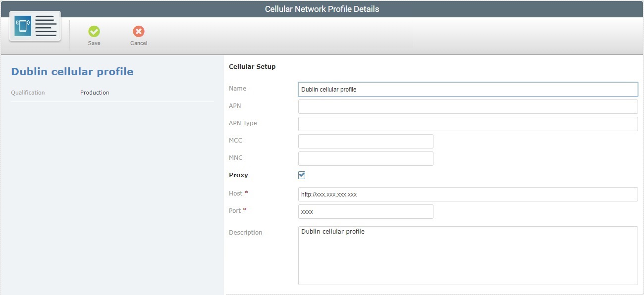The height and width of the screenshot is (295, 644).
Task: Uncheck Proxy to hide proxy fields
Action: coord(301,175)
